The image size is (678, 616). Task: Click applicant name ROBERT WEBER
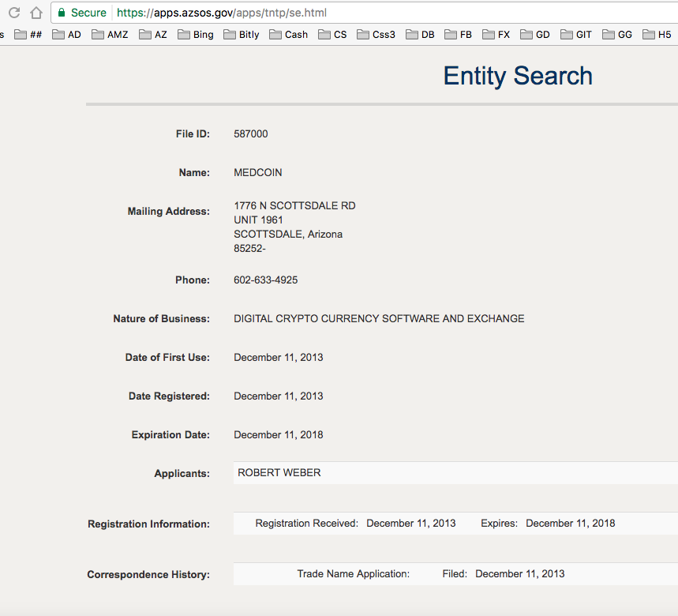(x=279, y=473)
